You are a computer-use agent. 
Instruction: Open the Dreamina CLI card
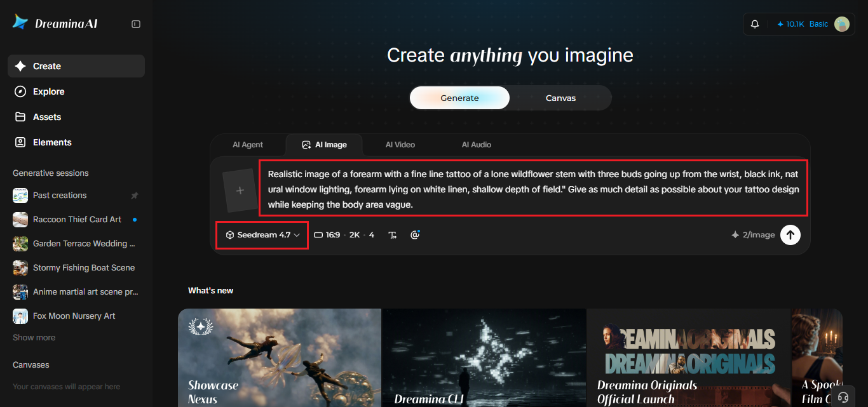484,357
